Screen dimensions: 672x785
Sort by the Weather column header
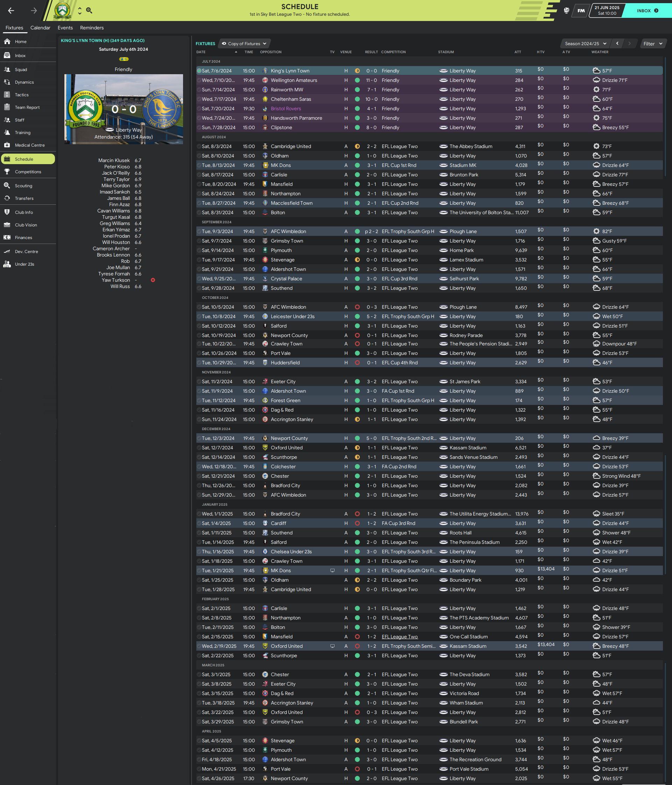[x=600, y=52]
